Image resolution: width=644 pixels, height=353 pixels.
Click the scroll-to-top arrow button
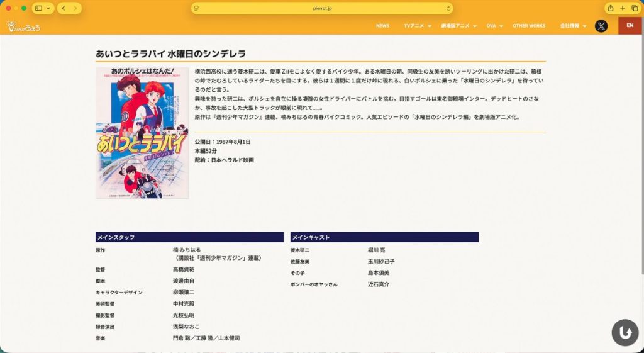coord(625,333)
